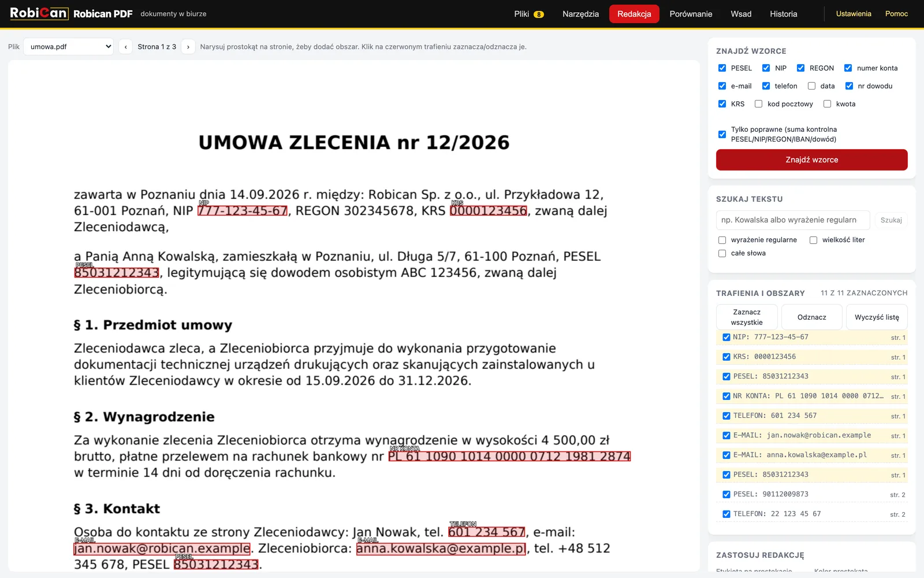924x578 pixels.
Task: Toggle the telefon pattern checkbox
Action: click(x=766, y=86)
